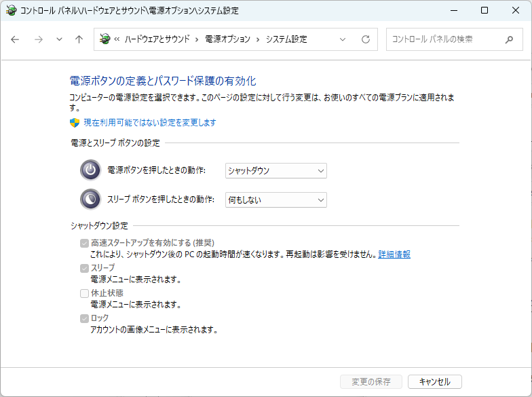This screenshot has height=397, width=532.
Task: Click the power button icon
Action: 90,170
